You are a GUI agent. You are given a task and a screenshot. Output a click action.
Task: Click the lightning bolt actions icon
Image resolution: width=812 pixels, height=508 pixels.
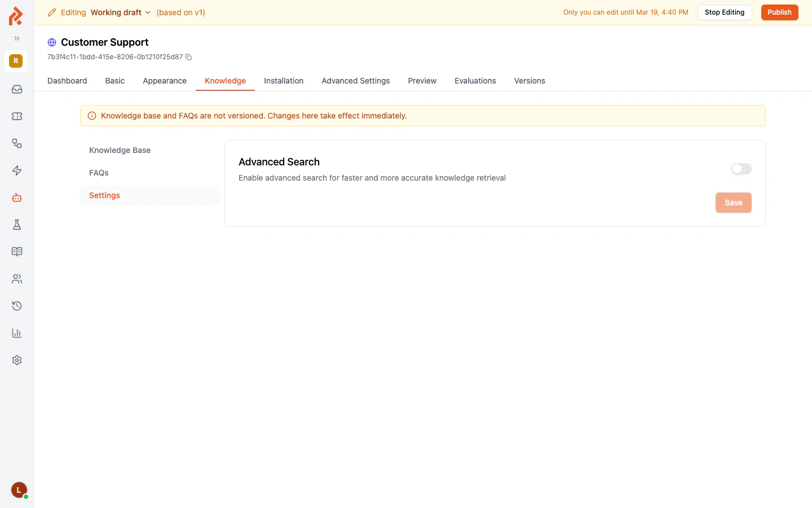[x=16, y=170]
